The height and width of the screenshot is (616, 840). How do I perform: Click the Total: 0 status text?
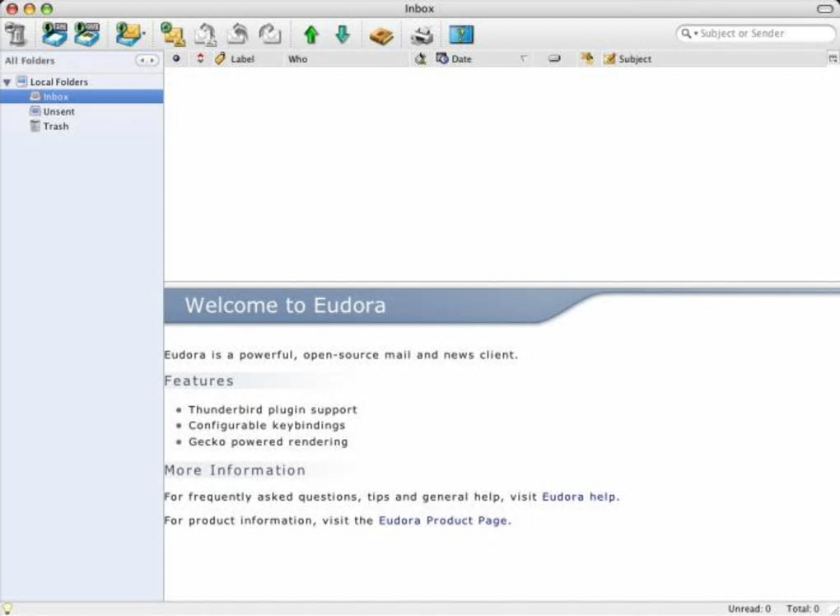click(802, 609)
